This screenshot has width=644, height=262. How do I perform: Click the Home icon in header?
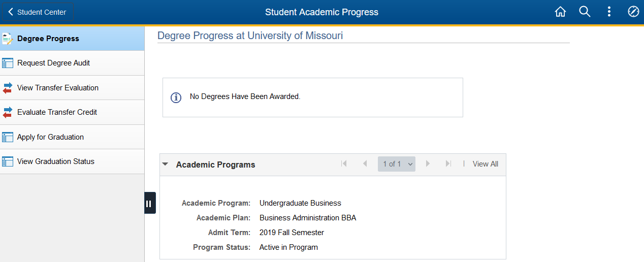pyautogui.click(x=560, y=12)
